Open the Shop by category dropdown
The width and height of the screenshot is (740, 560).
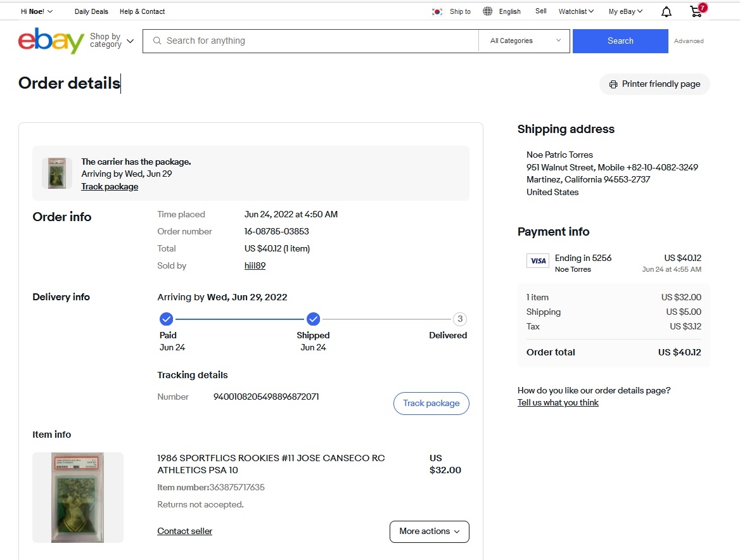(x=112, y=41)
